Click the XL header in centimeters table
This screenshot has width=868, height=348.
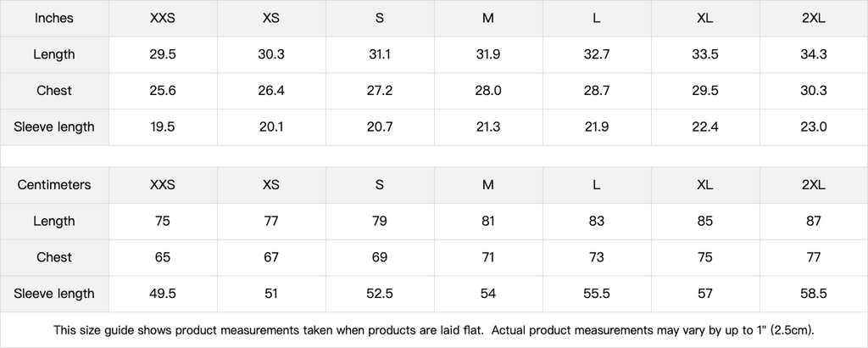pos(705,185)
